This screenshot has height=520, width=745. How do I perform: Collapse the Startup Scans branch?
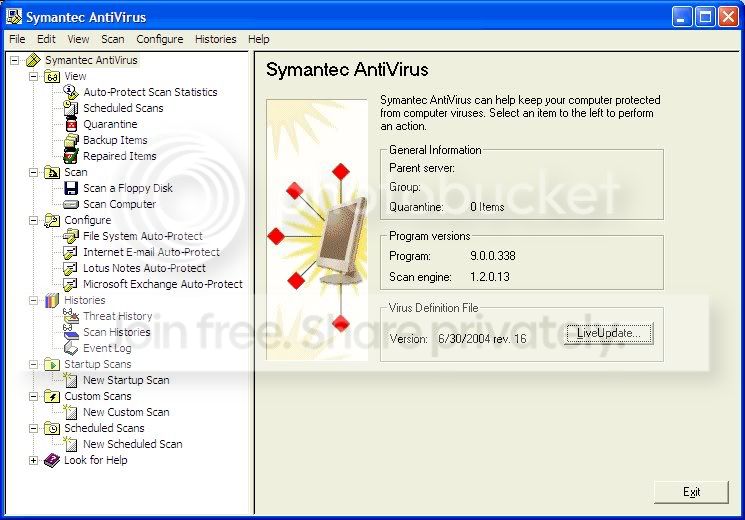pyautogui.click(x=33, y=365)
